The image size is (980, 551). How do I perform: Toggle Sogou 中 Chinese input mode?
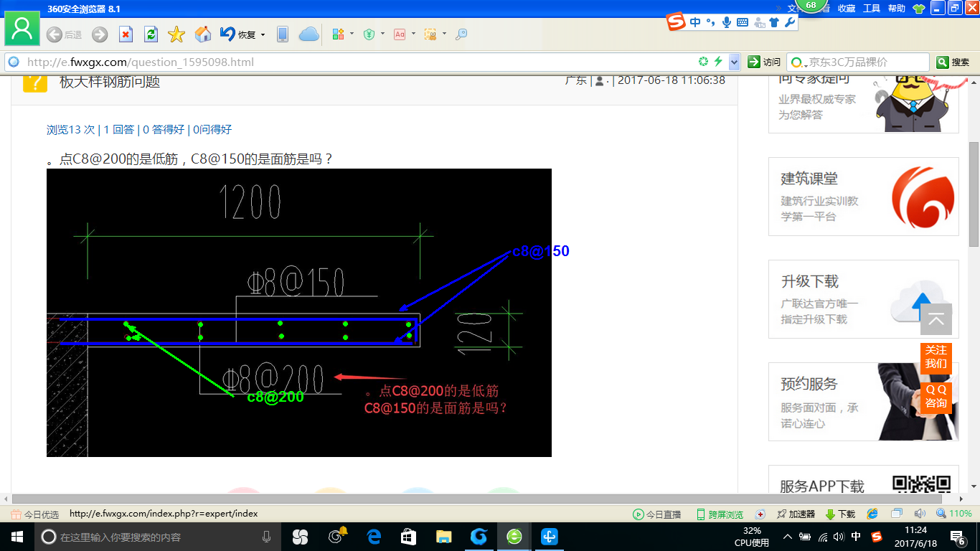click(695, 22)
